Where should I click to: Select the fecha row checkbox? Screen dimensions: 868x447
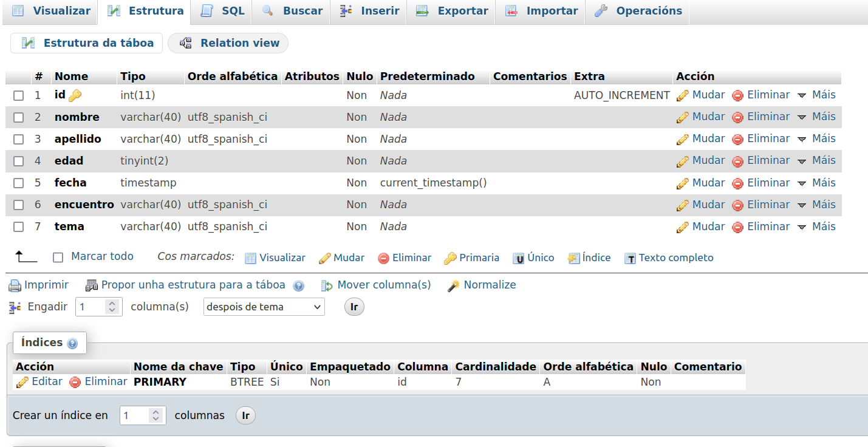click(x=19, y=183)
